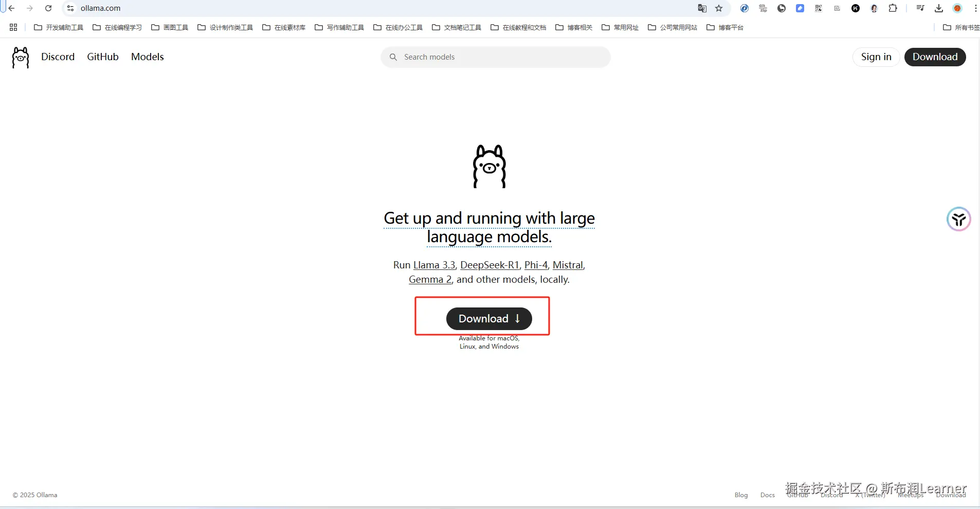This screenshot has width=980, height=509.
Task: Click the 'Available for macOS, Linux, and Windows' text
Action: click(489, 342)
